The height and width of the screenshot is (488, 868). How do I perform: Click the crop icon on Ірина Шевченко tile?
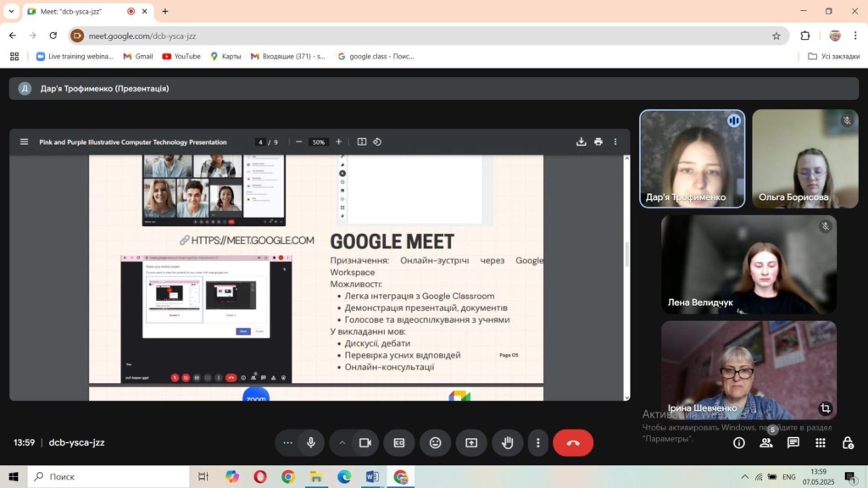tap(826, 408)
